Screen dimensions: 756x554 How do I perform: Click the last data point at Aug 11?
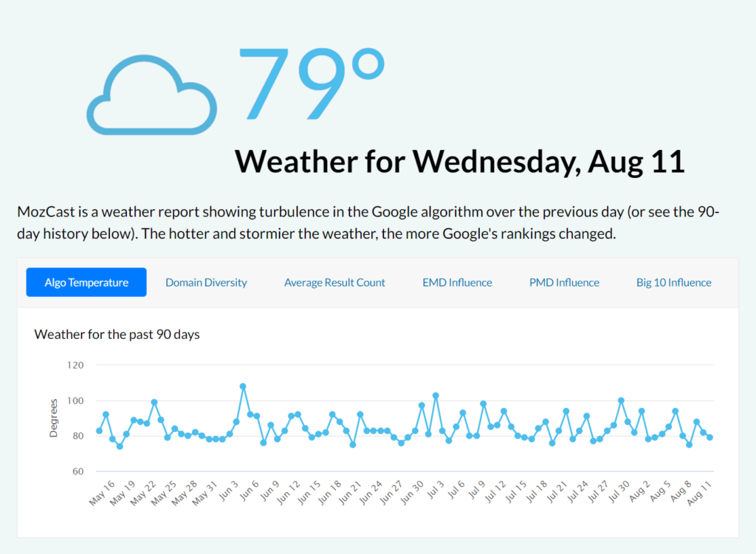(x=709, y=437)
